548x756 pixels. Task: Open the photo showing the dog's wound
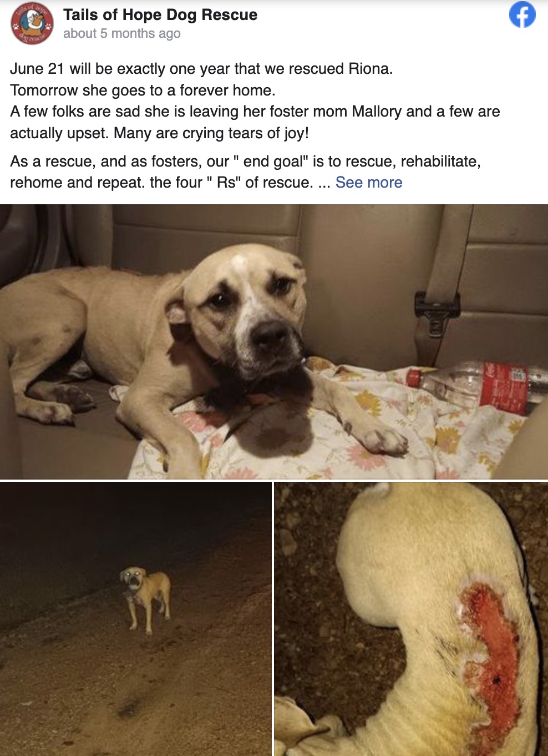click(x=411, y=619)
